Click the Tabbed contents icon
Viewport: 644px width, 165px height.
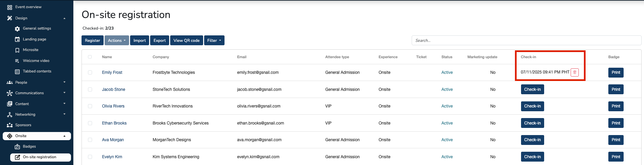coord(17,71)
